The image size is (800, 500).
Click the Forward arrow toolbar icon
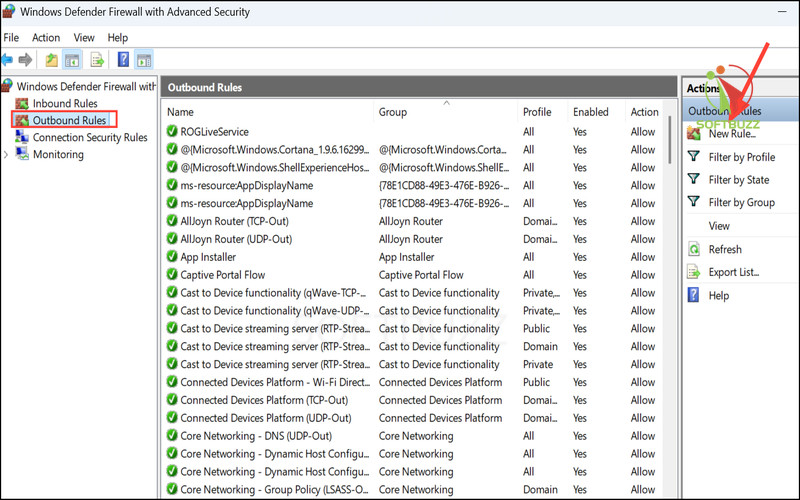[25, 60]
